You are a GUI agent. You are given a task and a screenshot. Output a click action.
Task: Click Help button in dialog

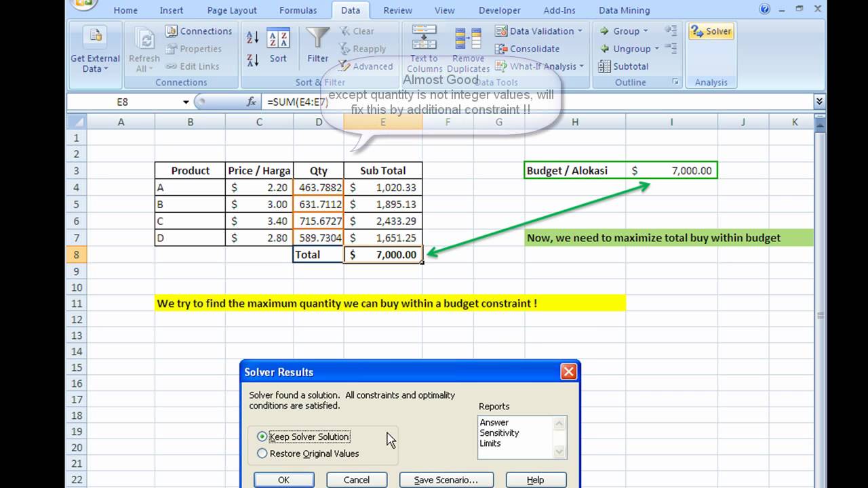(x=535, y=480)
